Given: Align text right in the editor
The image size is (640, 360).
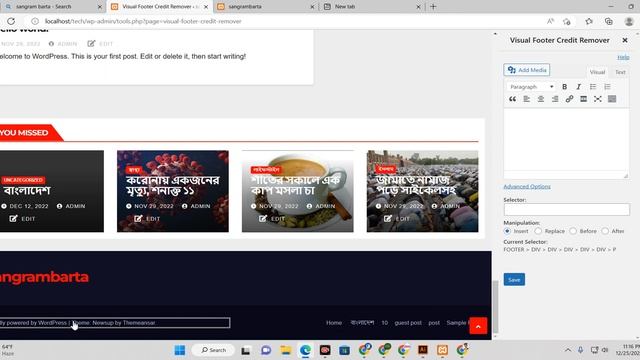Looking at the screenshot, I should 555,99.
